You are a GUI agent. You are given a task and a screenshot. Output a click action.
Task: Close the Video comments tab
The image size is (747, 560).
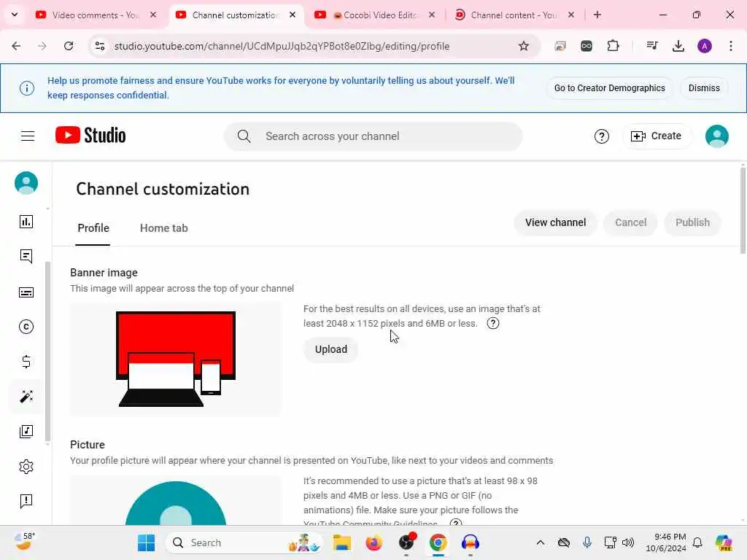(x=153, y=15)
